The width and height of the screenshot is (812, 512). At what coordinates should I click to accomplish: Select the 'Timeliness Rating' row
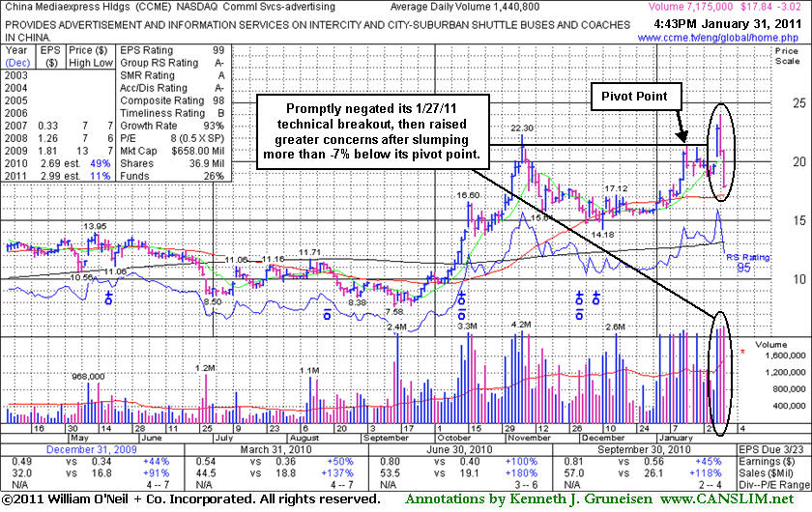point(172,113)
